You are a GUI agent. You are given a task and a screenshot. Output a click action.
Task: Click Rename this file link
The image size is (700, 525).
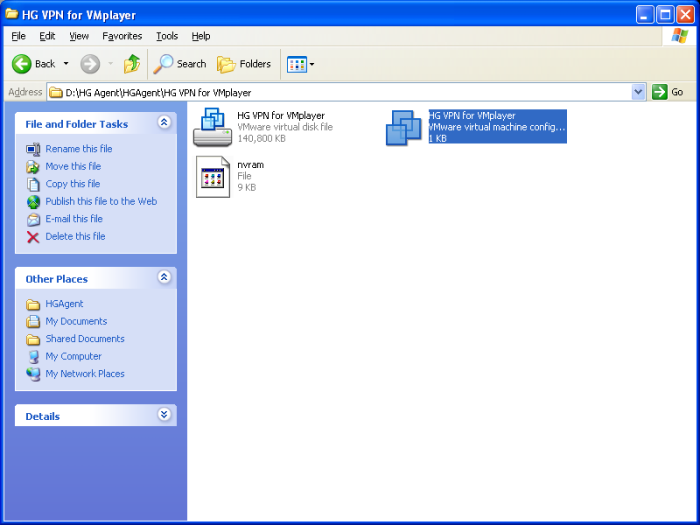click(79, 149)
